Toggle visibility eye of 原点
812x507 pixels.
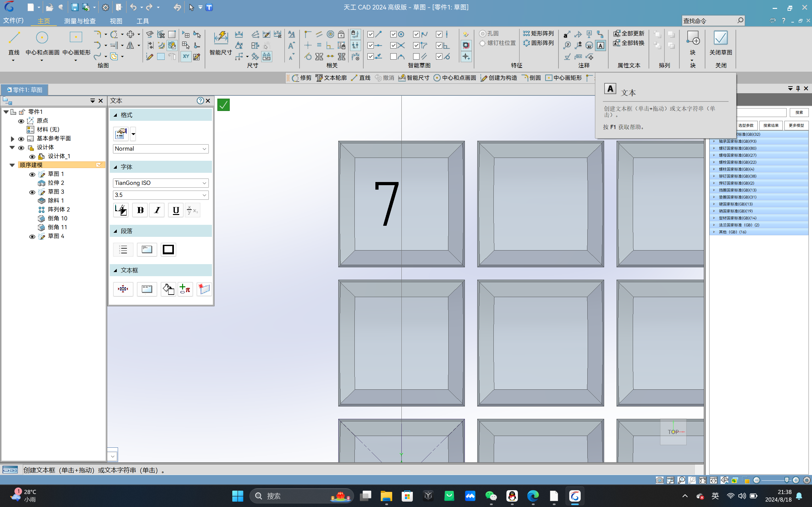click(21, 121)
